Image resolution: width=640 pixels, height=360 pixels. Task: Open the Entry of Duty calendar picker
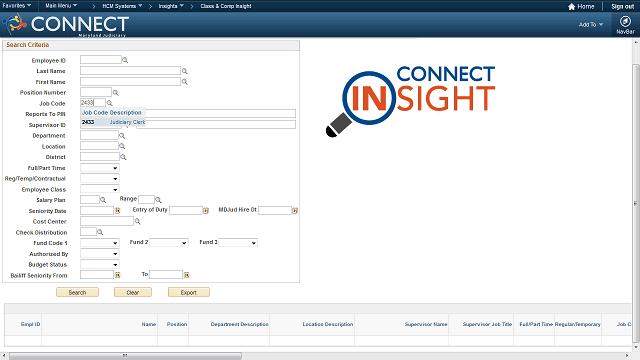[x=206, y=211]
